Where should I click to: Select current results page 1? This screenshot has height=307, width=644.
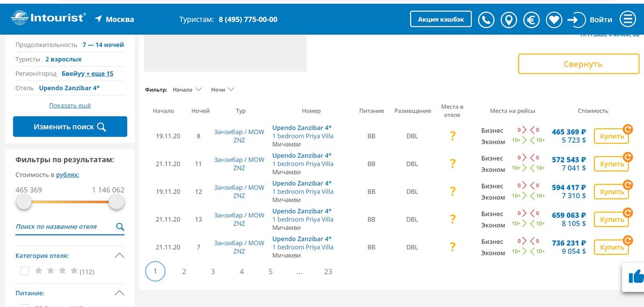(x=155, y=272)
